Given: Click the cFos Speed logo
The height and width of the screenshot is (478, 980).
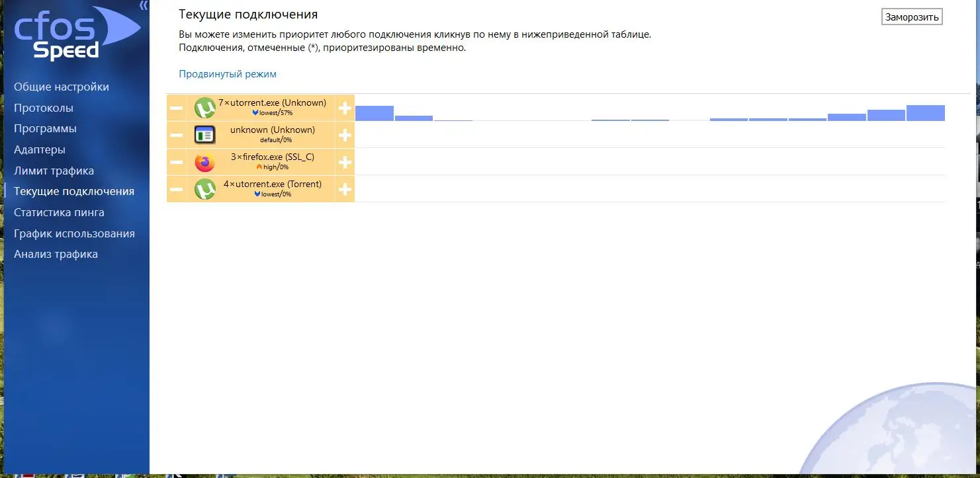Looking at the screenshot, I should pyautogui.click(x=77, y=33).
